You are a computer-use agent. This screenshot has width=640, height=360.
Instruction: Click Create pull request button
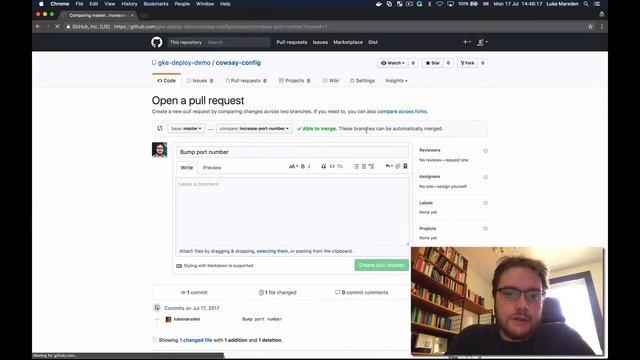pos(382,265)
